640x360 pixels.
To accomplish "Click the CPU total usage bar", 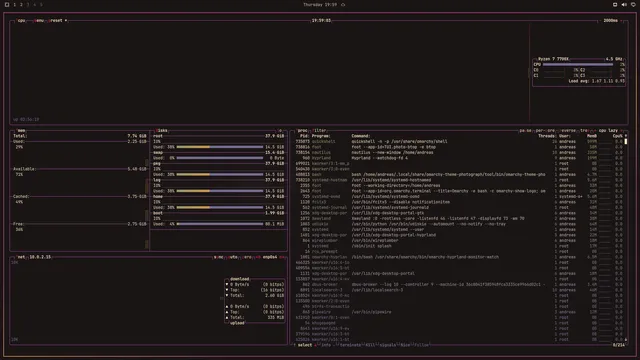I will pyautogui.click(x=578, y=64).
